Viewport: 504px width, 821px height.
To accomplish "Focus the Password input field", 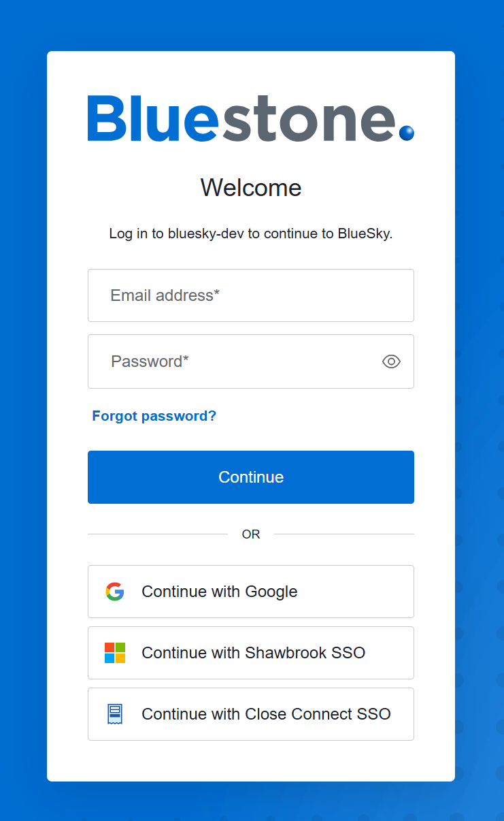I will (231, 361).
